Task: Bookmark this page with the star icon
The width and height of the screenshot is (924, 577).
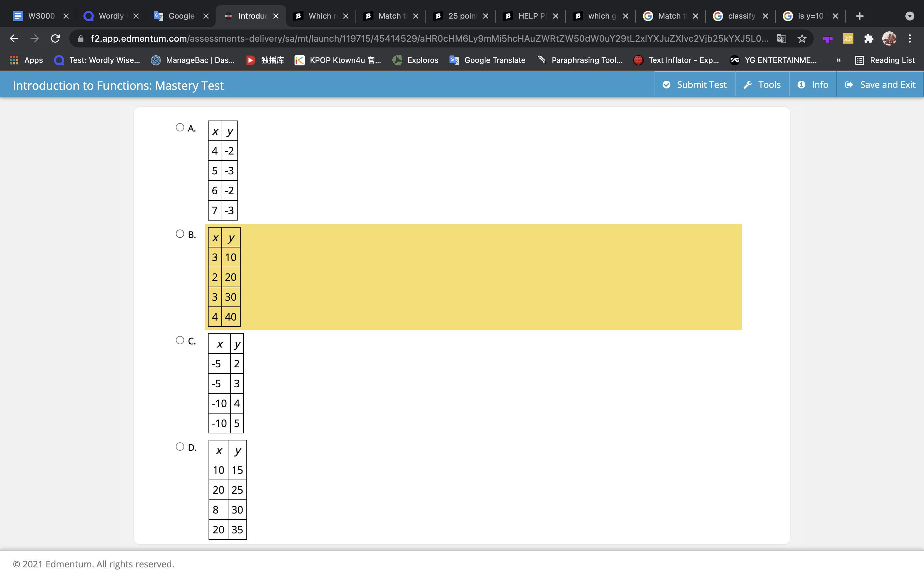Action: pyautogui.click(x=802, y=38)
